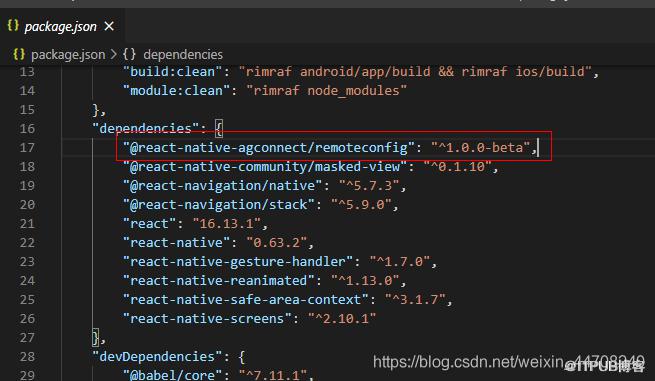Click the breadcrumb chevron separator
This screenshot has height=381, width=655.
click(114, 54)
